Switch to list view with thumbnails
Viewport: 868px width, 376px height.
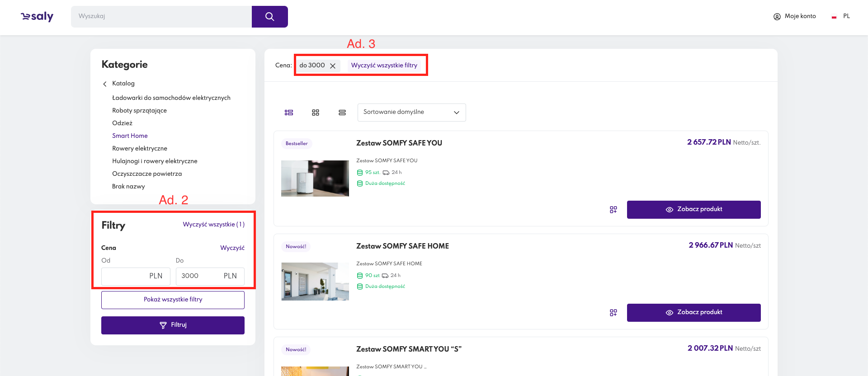point(289,113)
